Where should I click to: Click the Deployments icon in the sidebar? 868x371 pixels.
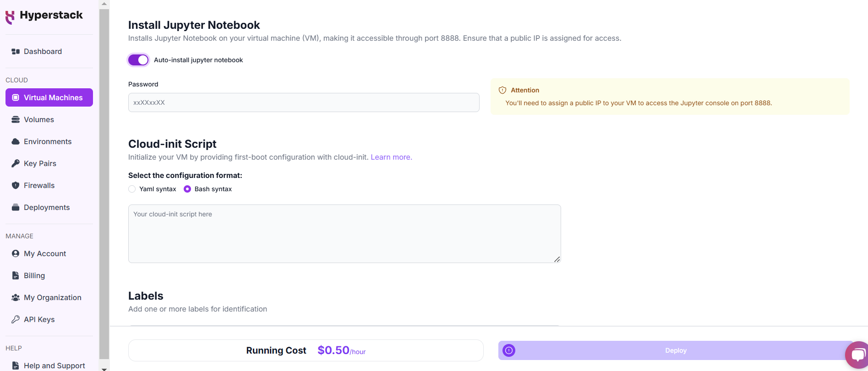coord(15,207)
